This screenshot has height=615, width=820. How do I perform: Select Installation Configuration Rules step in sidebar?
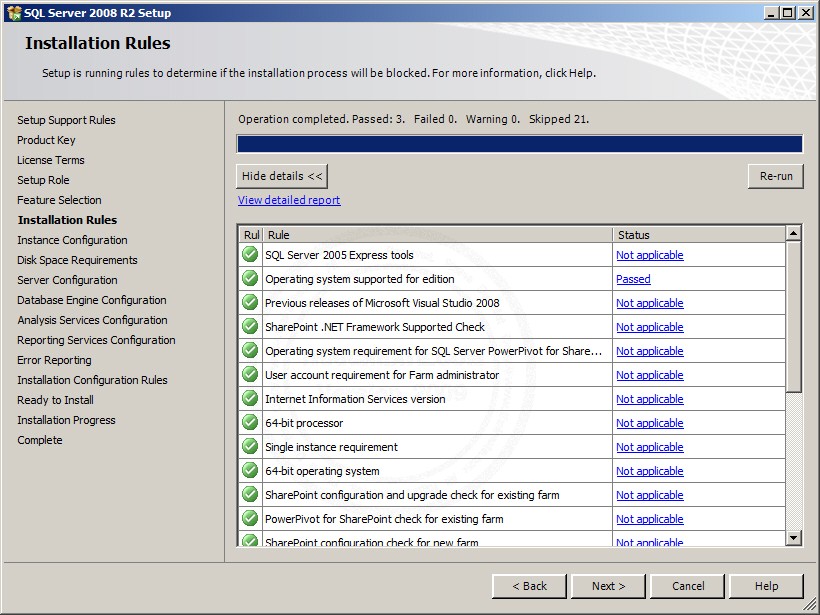92,380
